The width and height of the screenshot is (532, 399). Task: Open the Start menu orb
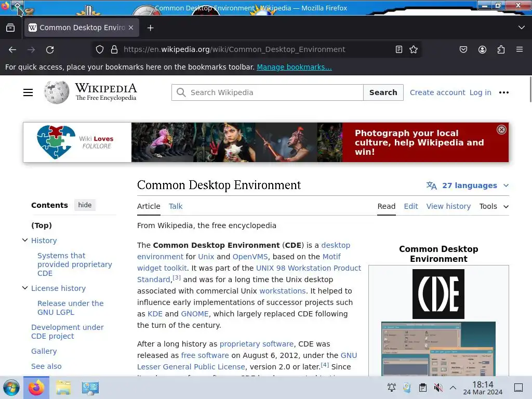point(11,388)
